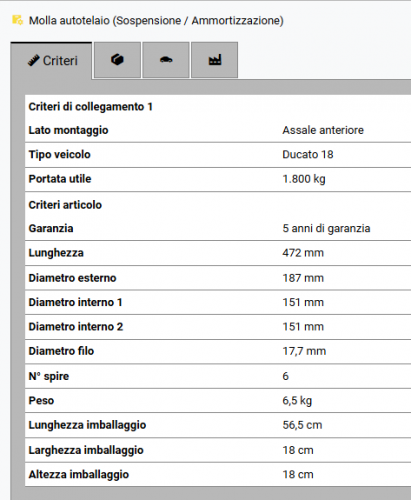Select the value '17,7 mm'
The width and height of the screenshot is (411, 500).
(x=304, y=351)
